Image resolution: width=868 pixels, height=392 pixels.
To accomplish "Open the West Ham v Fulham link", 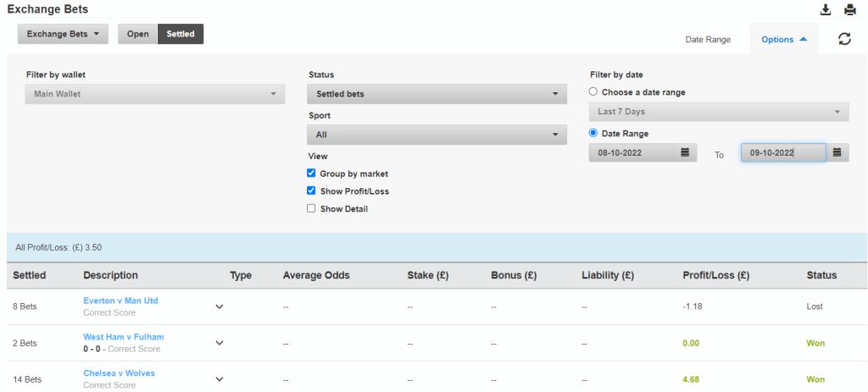I will (x=124, y=337).
